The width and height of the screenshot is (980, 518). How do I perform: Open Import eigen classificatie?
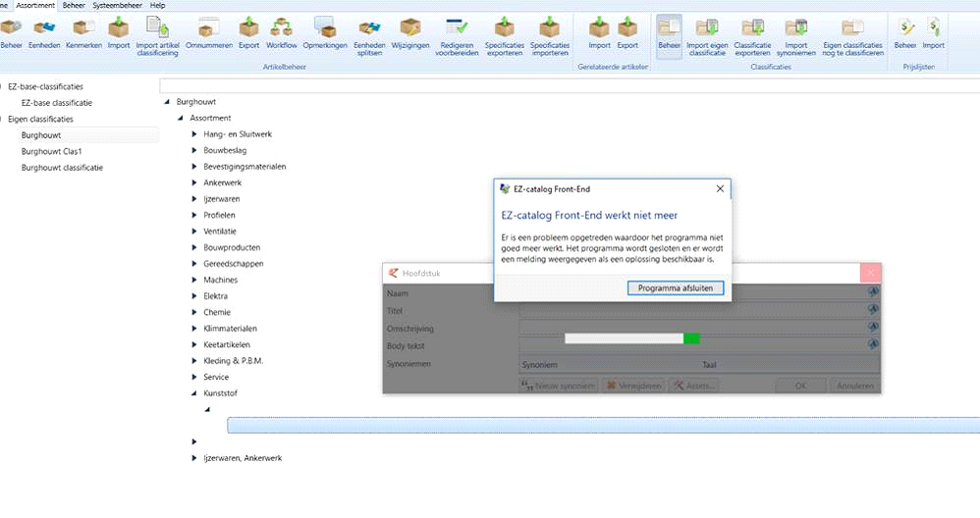(707, 37)
